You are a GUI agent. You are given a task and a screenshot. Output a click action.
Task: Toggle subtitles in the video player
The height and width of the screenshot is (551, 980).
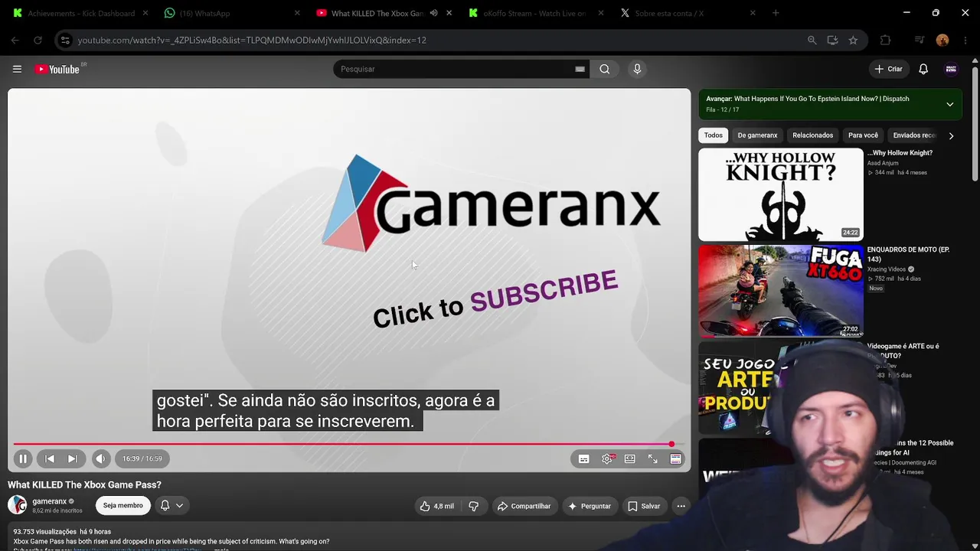[583, 458]
